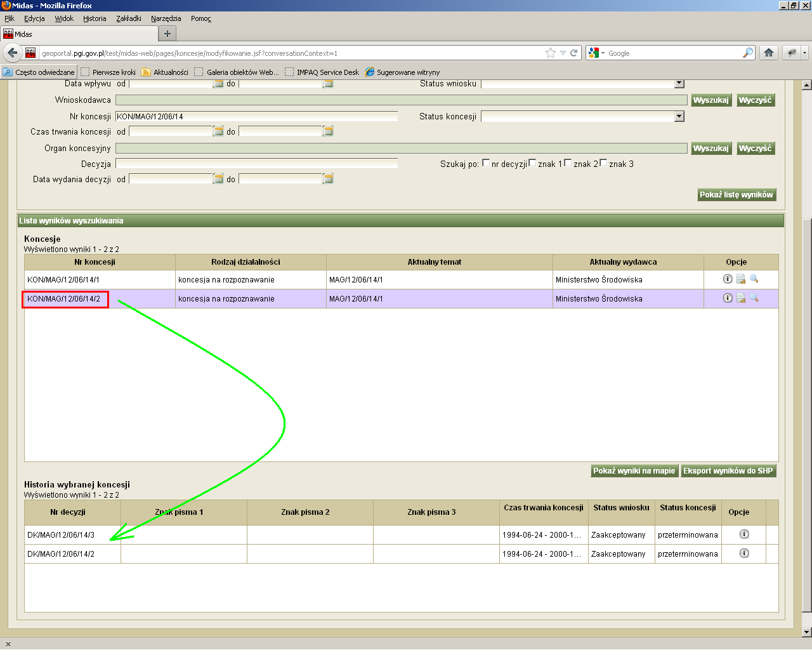Open a new tab with plus button
The height and width of the screenshot is (650, 812).
167,34
